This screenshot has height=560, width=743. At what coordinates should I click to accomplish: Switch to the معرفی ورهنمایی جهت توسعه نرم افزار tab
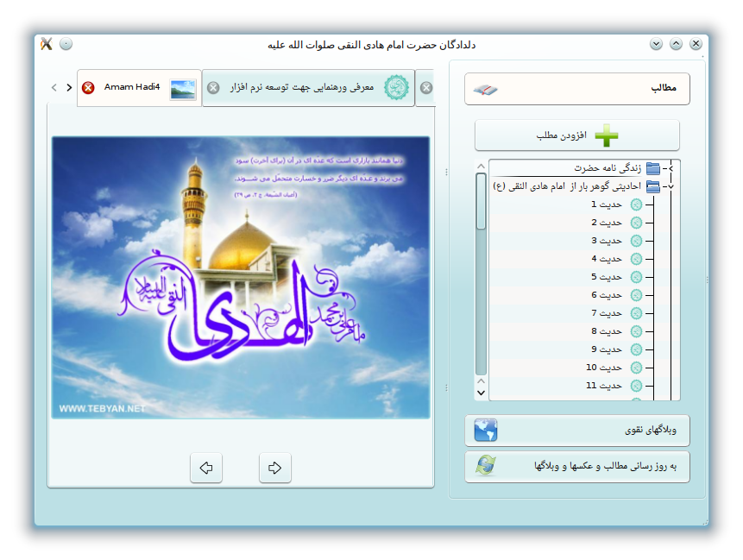pos(308,88)
